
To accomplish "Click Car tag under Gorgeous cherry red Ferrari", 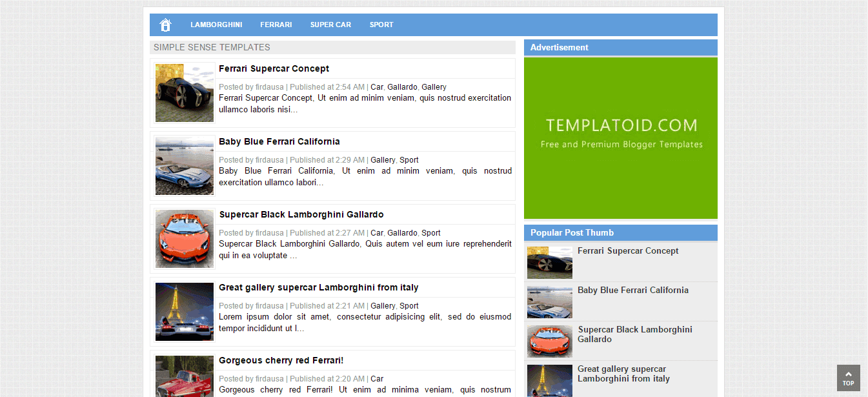I will point(377,379).
